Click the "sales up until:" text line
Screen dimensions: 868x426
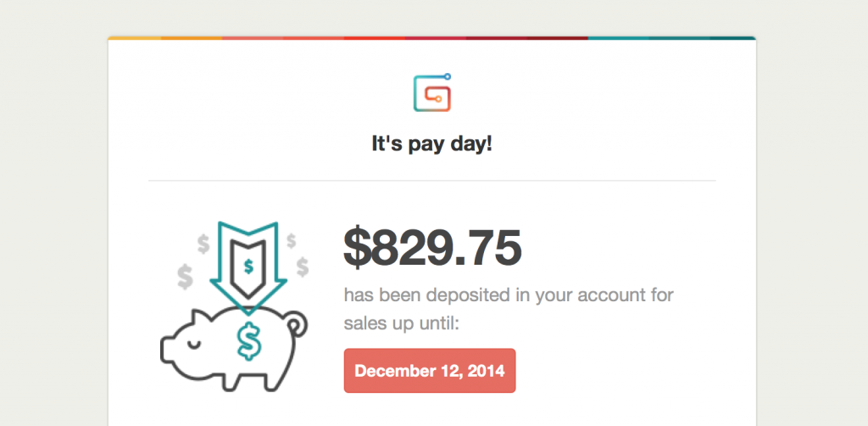pyautogui.click(x=401, y=323)
